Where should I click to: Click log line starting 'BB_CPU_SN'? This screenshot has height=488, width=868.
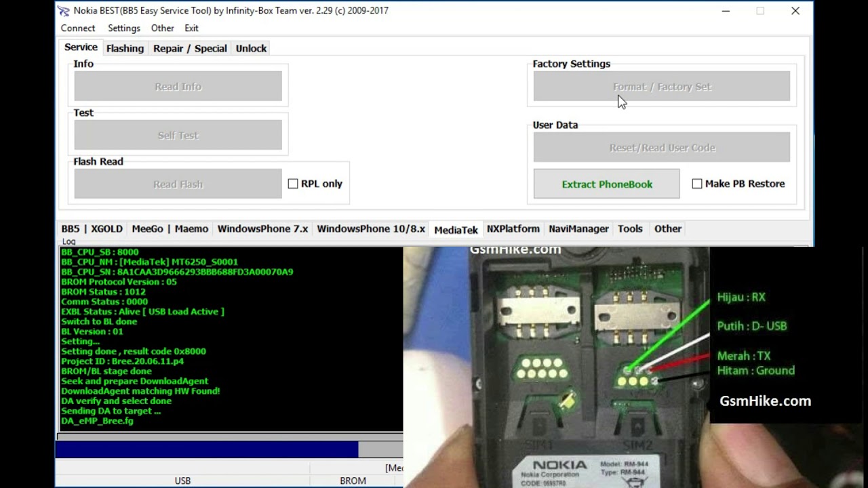[x=177, y=272]
